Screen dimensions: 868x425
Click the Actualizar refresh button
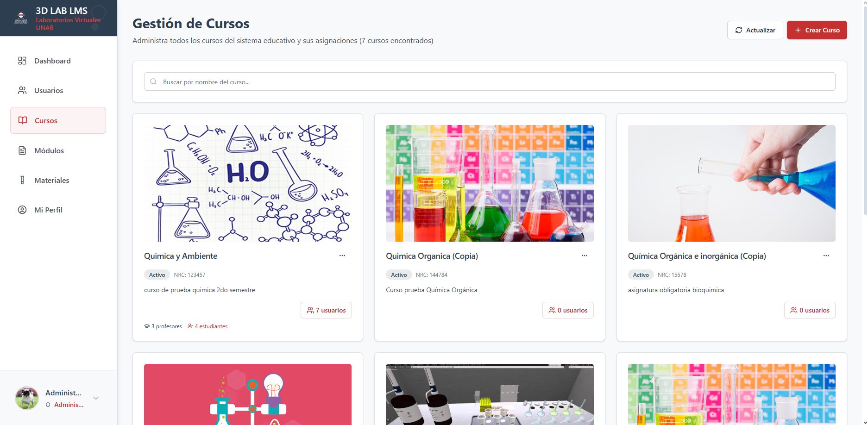(x=755, y=30)
